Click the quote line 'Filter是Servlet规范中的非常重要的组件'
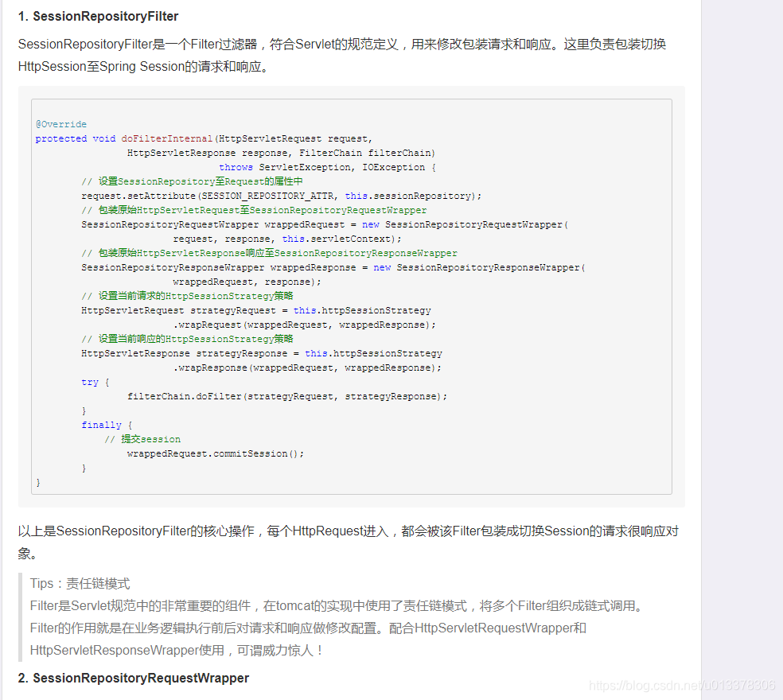This screenshot has width=783, height=700. point(337,605)
